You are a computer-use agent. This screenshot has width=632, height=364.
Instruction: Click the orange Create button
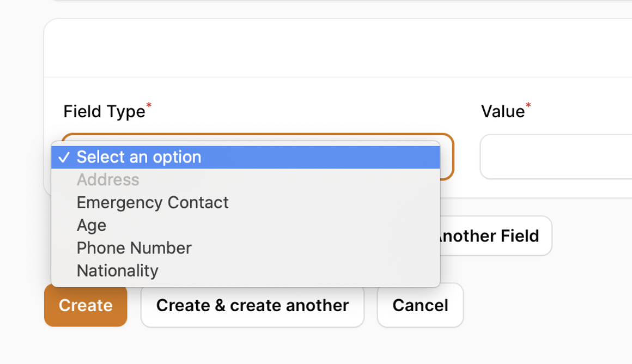pyautogui.click(x=86, y=305)
